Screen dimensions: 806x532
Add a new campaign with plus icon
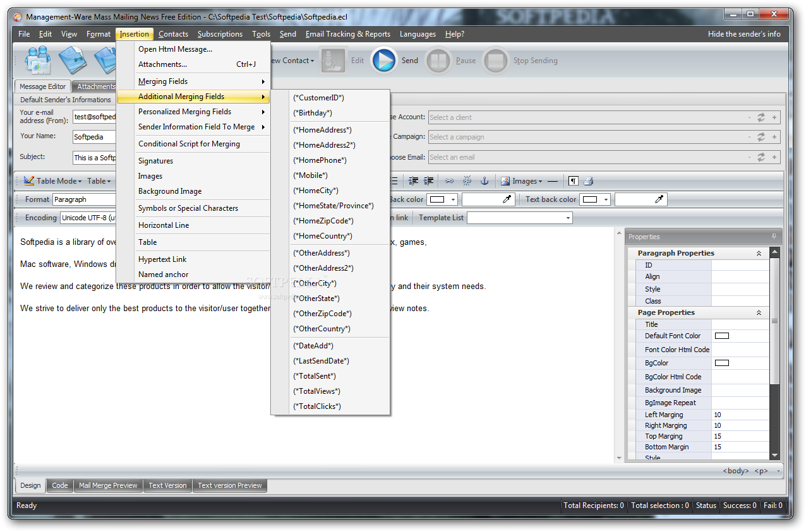pyautogui.click(x=774, y=137)
